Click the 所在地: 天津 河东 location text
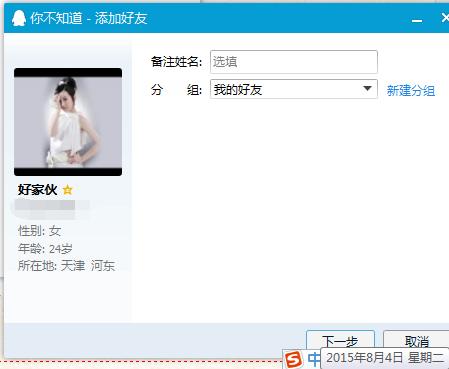The width and height of the screenshot is (449, 369). (67, 266)
